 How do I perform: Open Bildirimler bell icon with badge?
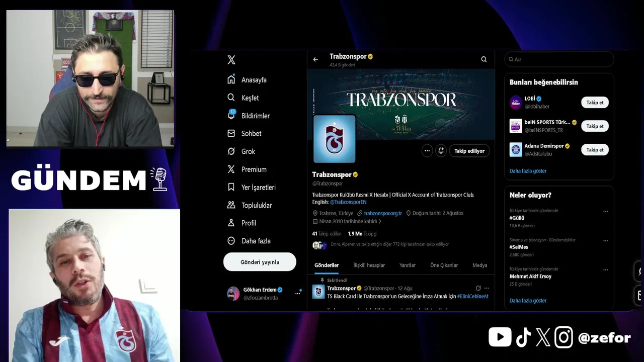tap(231, 115)
